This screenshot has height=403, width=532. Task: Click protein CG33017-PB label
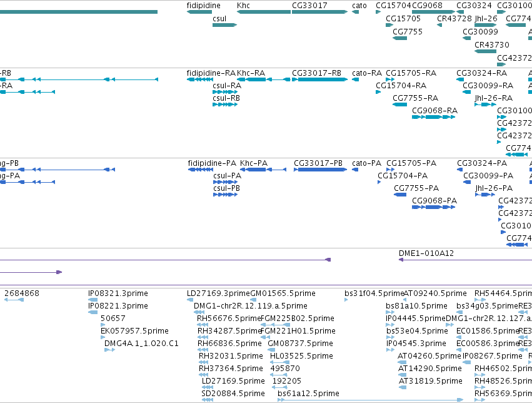[x=318, y=163]
